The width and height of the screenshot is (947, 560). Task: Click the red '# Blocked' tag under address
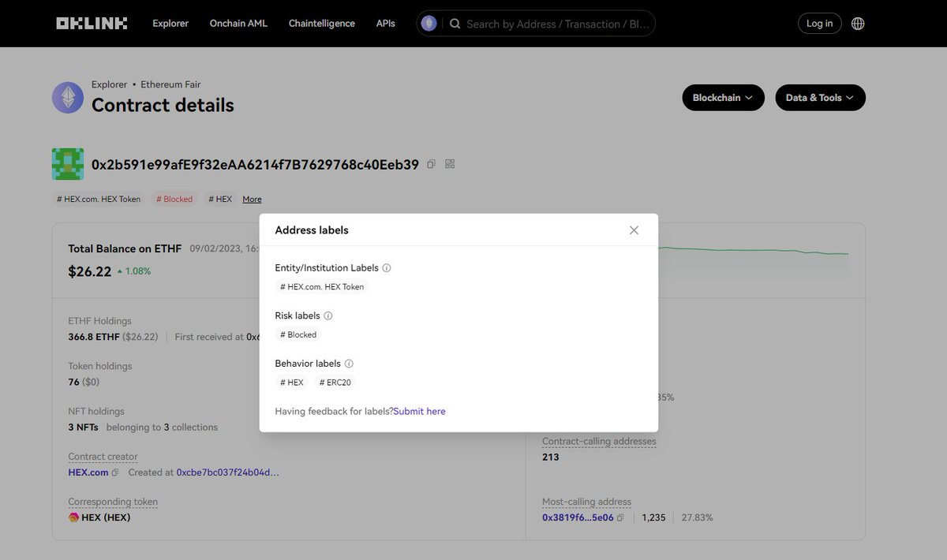click(x=174, y=199)
